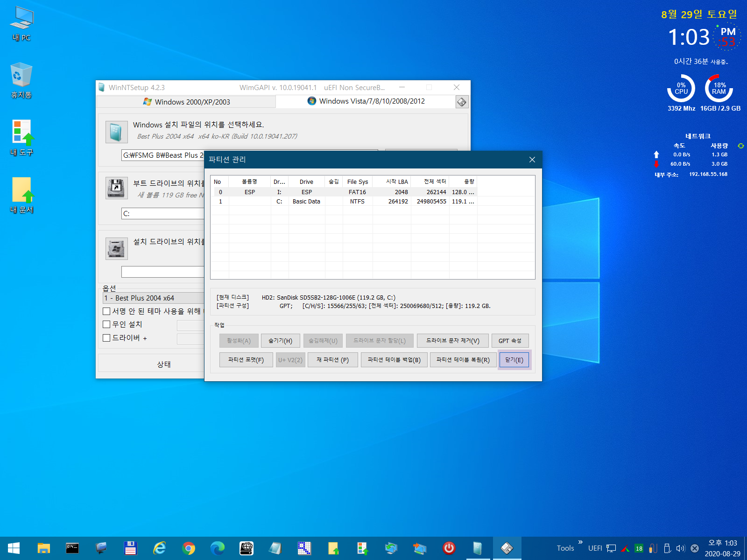
Task: Click the RAM usage gauge widget
Action: pyautogui.click(x=719, y=88)
